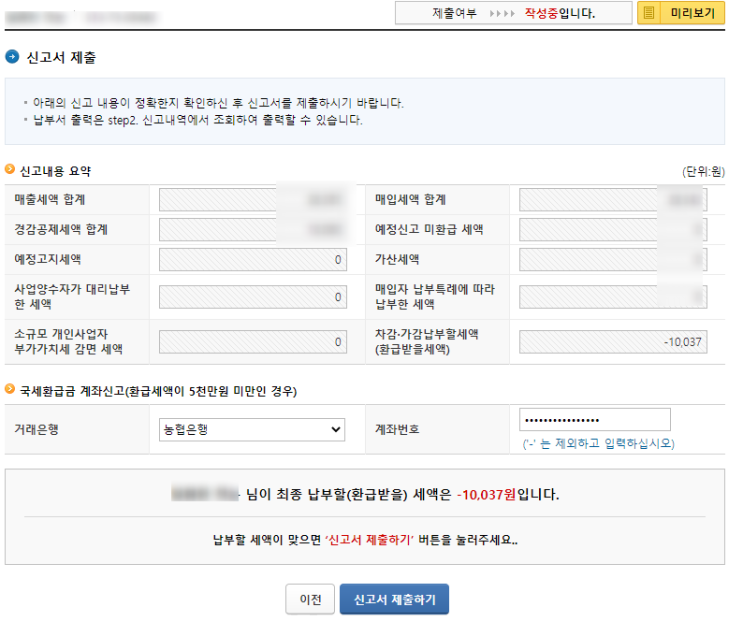Click the 'step2. 신고내역에서' instruction line
This screenshot has height=636, width=743.
(x=198, y=120)
